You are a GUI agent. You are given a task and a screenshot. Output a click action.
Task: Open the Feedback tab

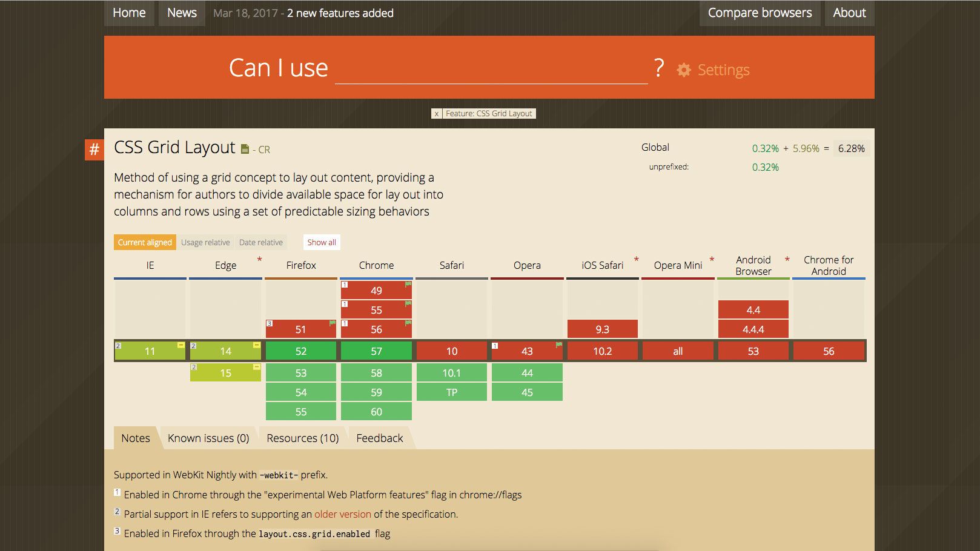point(379,438)
